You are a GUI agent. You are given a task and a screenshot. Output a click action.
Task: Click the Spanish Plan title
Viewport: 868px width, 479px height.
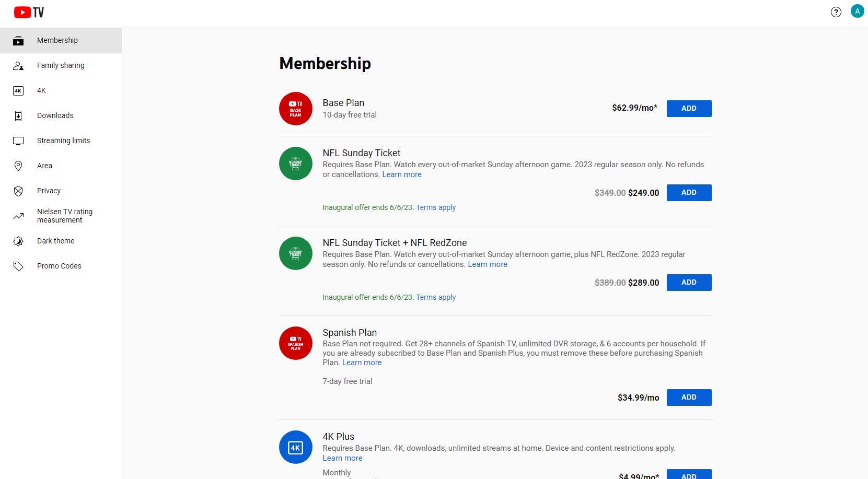pos(350,333)
